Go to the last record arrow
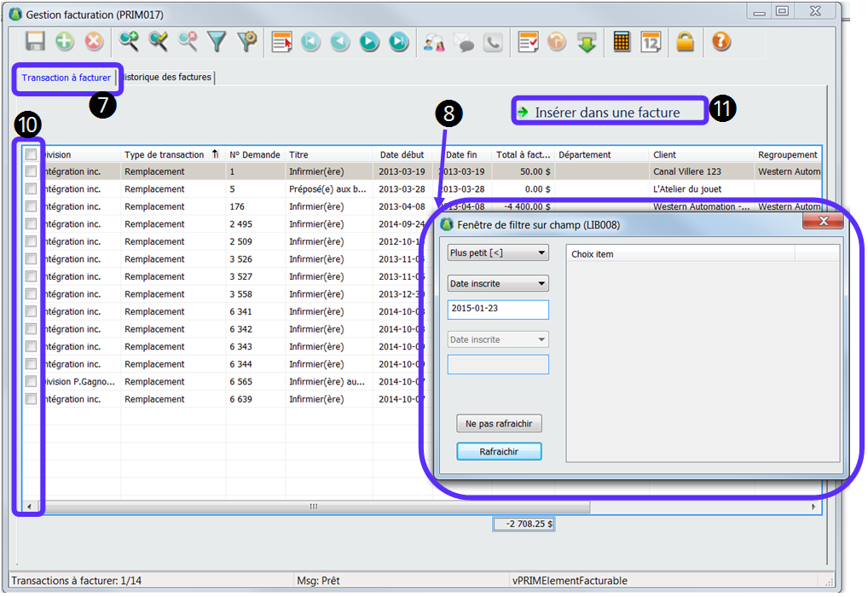Image resolution: width=868 pixels, height=597 pixels. point(398,42)
